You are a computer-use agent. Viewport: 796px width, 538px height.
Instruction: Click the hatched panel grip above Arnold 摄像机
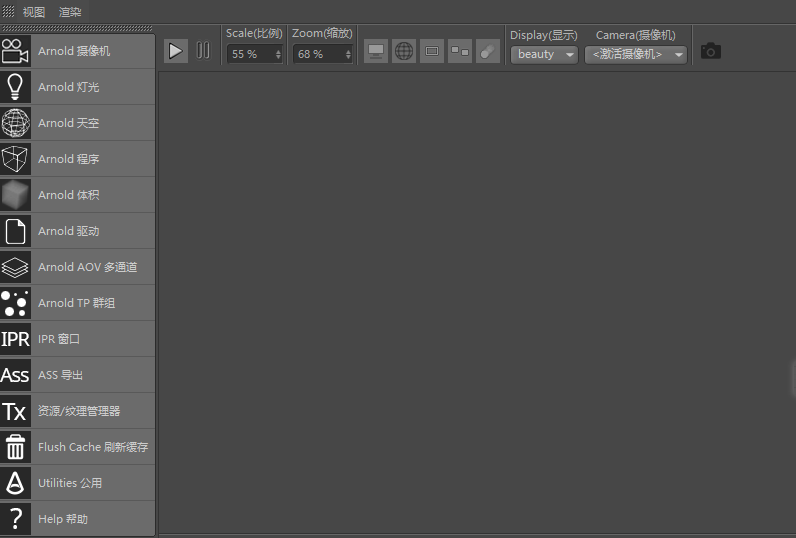click(77, 28)
